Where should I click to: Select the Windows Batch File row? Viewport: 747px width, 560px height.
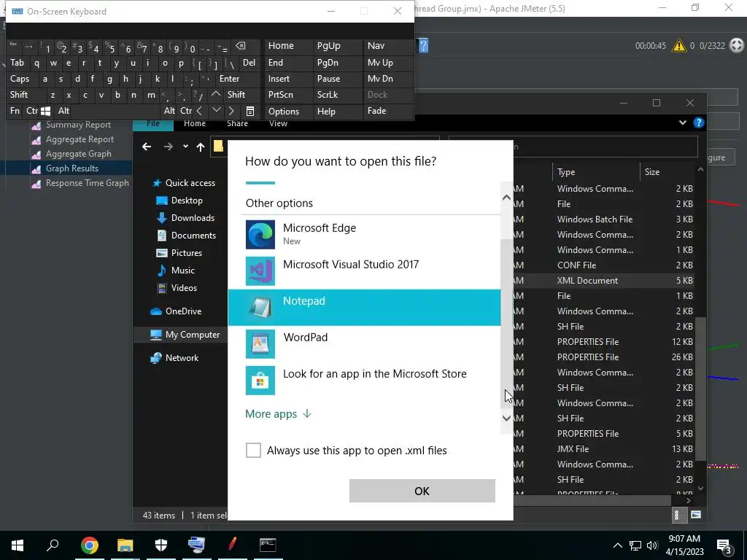tap(605, 219)
